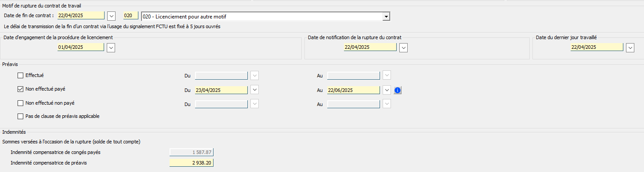The width and height of the screenshot is (644, 172).
Task: Open calendar for Date de notification de la rupture
Action: (404, 47)
